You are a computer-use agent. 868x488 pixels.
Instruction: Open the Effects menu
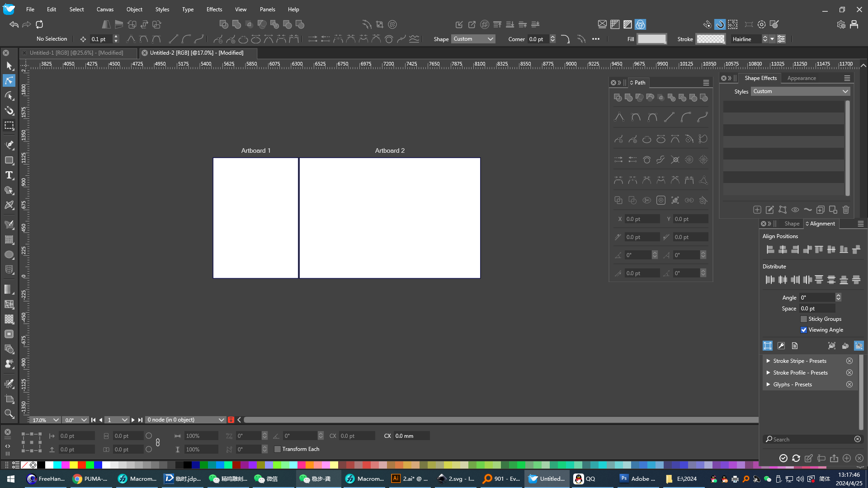tap(214, 9)
